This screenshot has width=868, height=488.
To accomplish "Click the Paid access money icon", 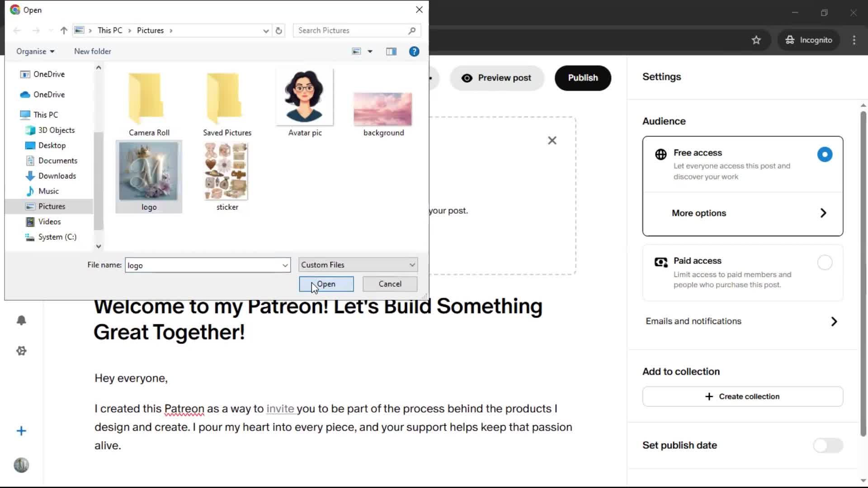I will (x=661, y=263).
